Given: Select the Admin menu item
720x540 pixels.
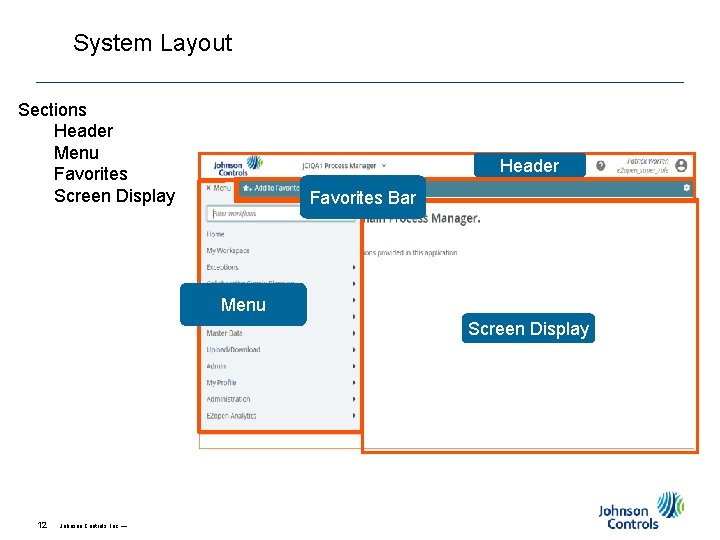Looking at the screenshot, I should [x=216, y=366].
